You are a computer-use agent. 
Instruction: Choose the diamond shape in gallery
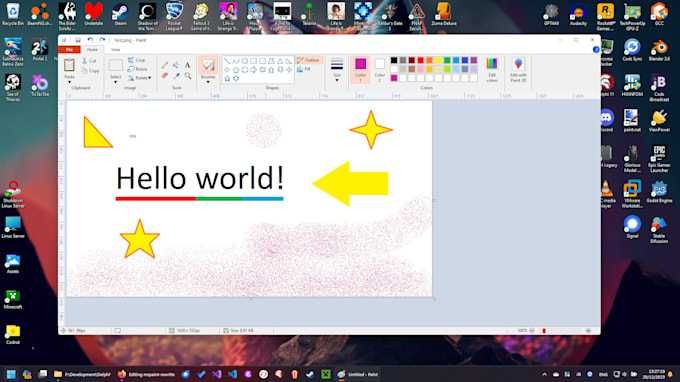pyautogui.click(x=227, y=69)
